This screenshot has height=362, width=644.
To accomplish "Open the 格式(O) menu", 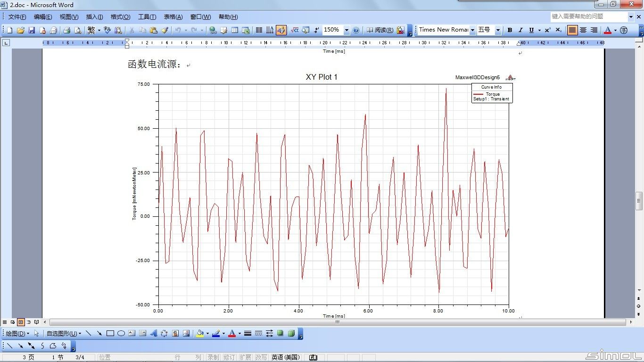I will (x=120, y=17).
